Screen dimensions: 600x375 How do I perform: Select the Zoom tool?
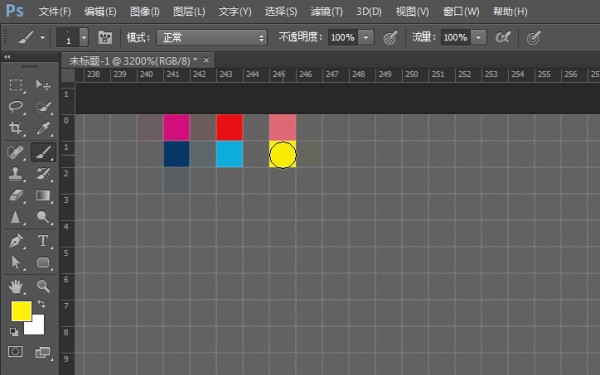coord(43,286)
